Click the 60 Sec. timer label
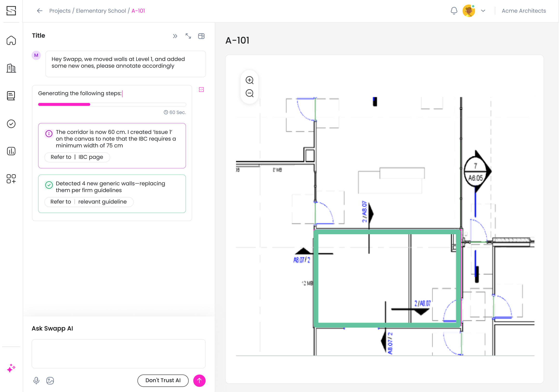 tap(175, 112)
